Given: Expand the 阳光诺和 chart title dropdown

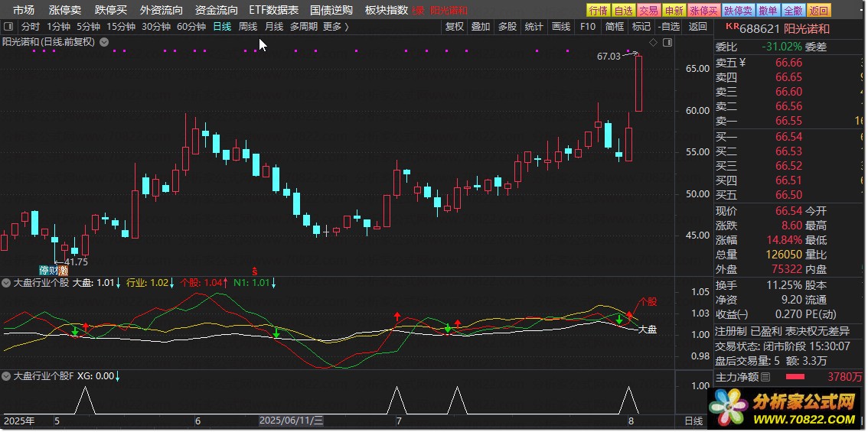Looking at the screenshot, I should pyautogui.click(x=104, y=42).
